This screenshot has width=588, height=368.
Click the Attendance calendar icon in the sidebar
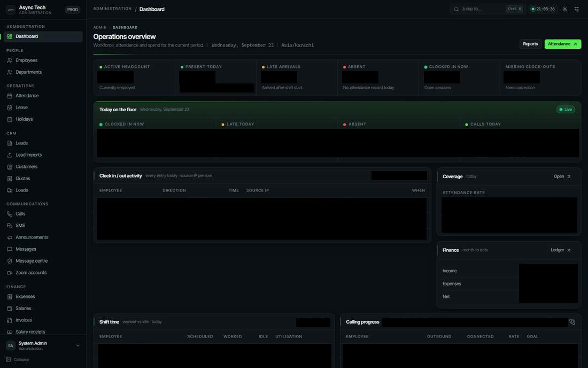click(10, 96)
